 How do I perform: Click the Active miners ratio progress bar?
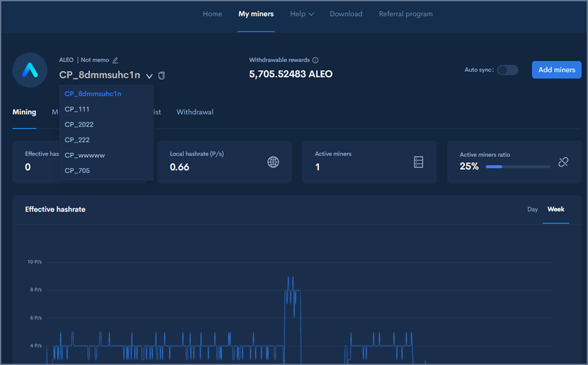(x=517, y=167)
